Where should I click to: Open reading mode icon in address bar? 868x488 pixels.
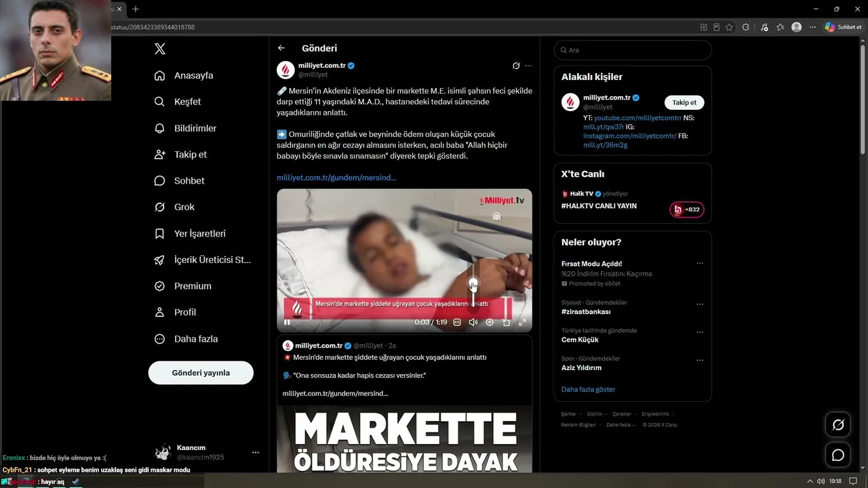(x=717, y=27)
